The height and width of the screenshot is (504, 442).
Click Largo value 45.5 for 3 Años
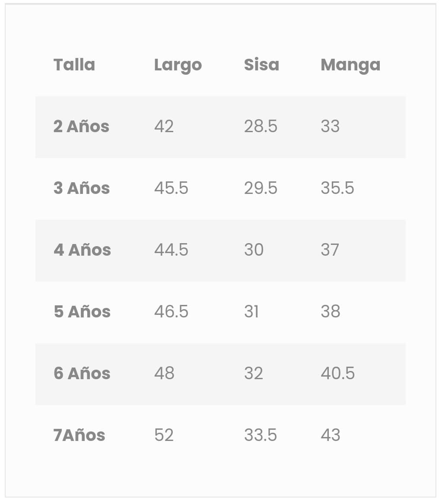[171, 188]
